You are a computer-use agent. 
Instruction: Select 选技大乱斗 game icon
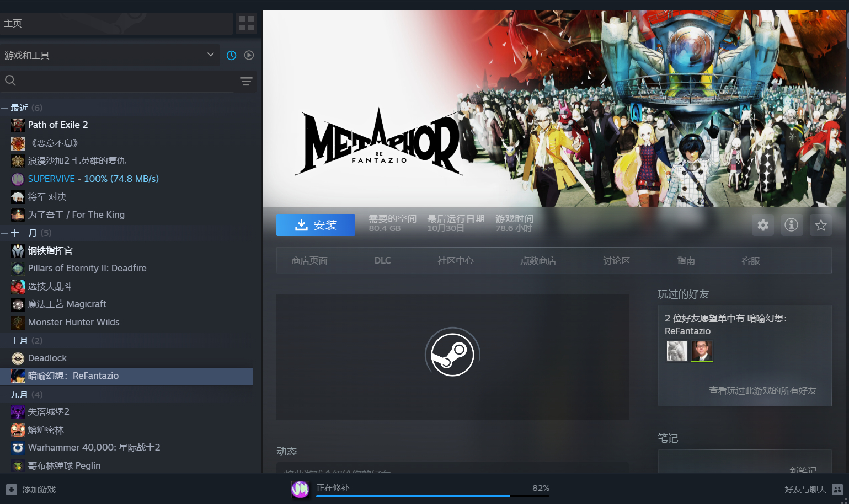[18, 287]
